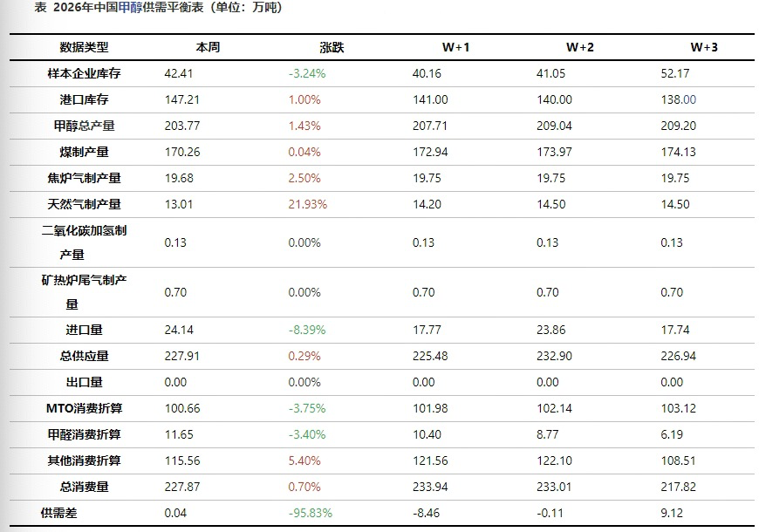
Task: Click the W+3 column header
Action: (704, 47)
